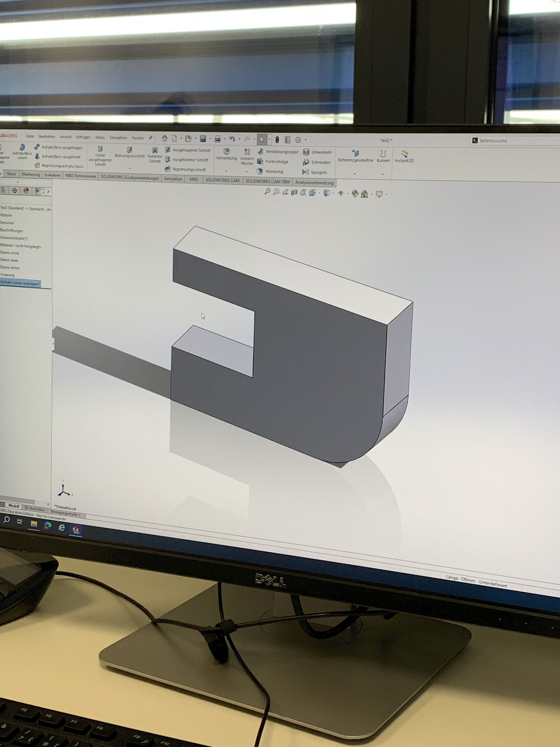The height and width of the screenshot is (747, 560).
Task: Open Referenzgeometrie tool
Action: pos(355,156)
